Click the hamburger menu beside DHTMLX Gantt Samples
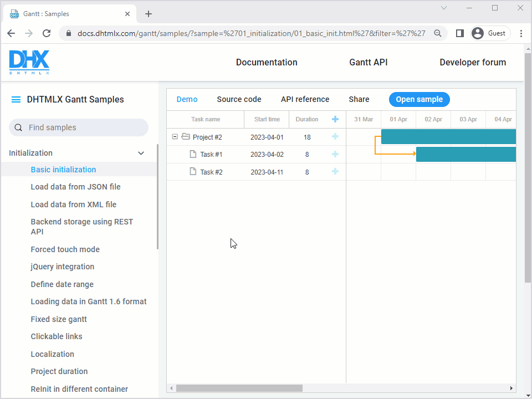Screen dimensions: 532x399 click(x=16, y=99)
